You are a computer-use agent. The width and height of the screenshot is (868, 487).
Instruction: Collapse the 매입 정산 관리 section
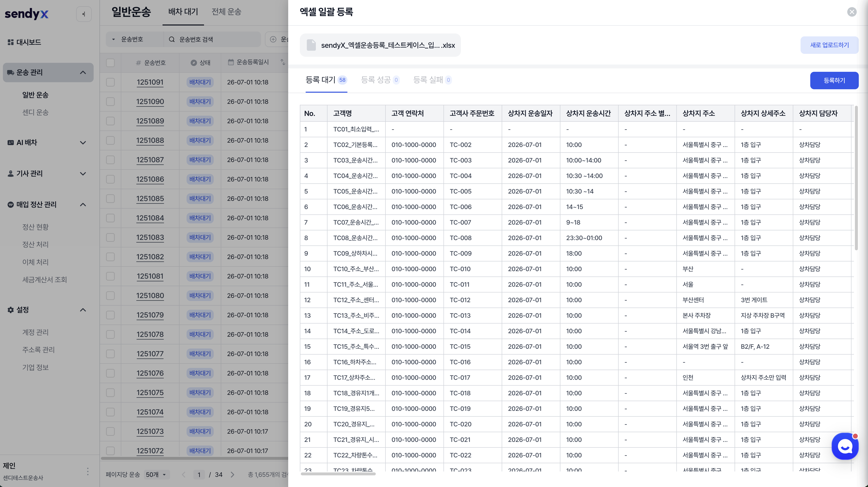pos(83,204)
